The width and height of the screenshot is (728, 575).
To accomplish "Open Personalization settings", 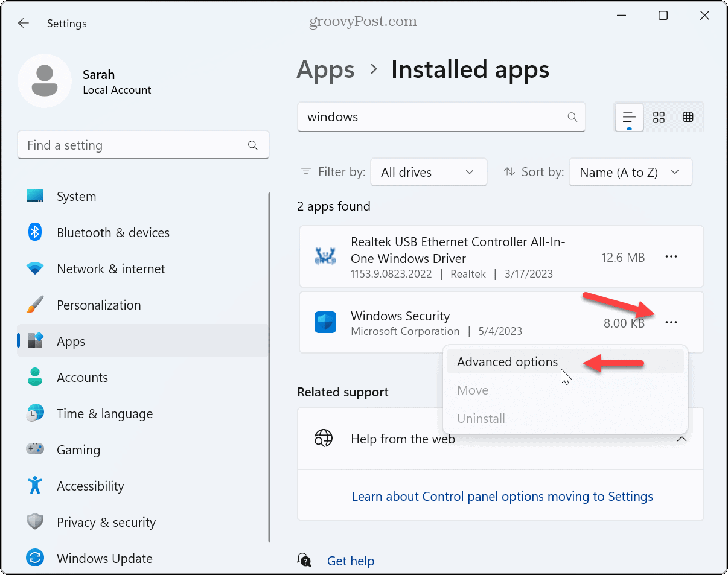I will point(142,305).
